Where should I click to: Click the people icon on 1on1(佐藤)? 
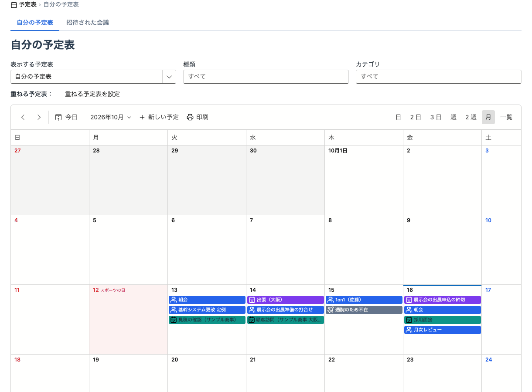(x=330, y=300)
